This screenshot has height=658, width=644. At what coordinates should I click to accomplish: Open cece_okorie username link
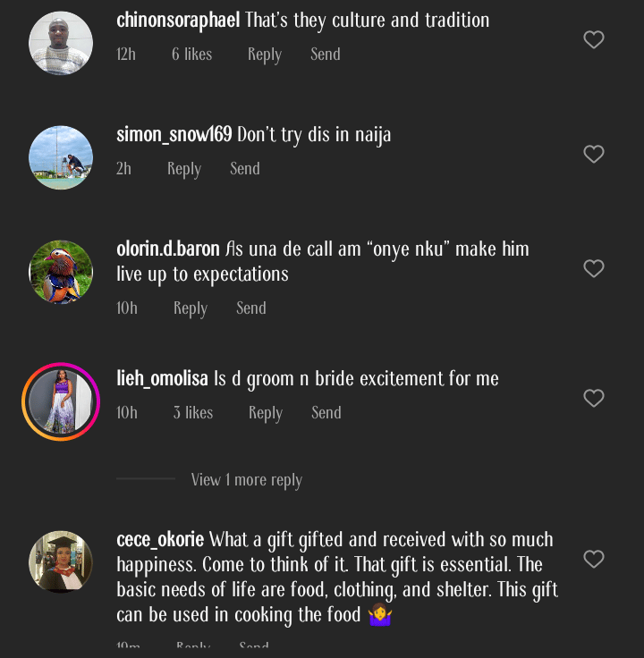(x=160, y=540)
